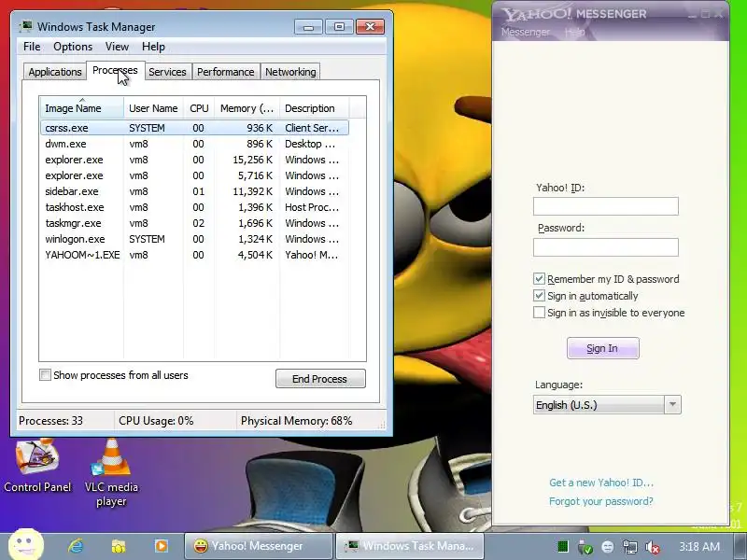Select the YAHOOM~1.EXE process row
This screenshot has width=747, height=560.
[x=195, y=255]
